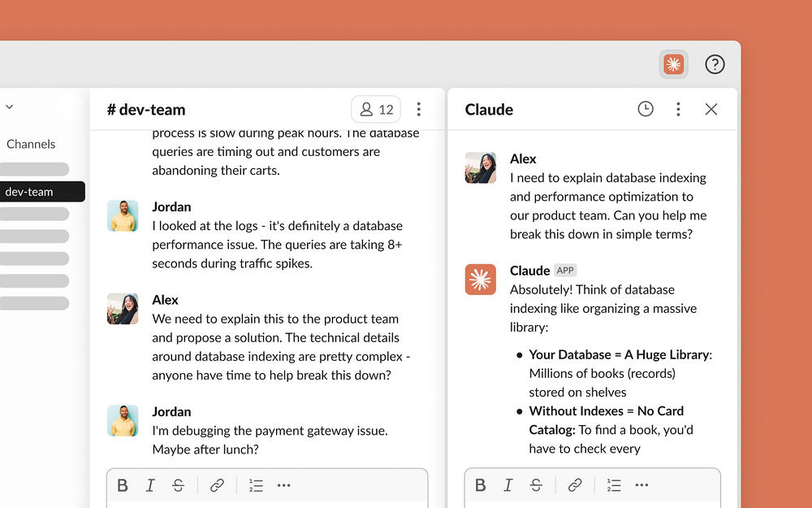The height and width of the screenshot is (508, 812).
Task: Insert numbered list in dev-team composer
Action: click(255, 485)
